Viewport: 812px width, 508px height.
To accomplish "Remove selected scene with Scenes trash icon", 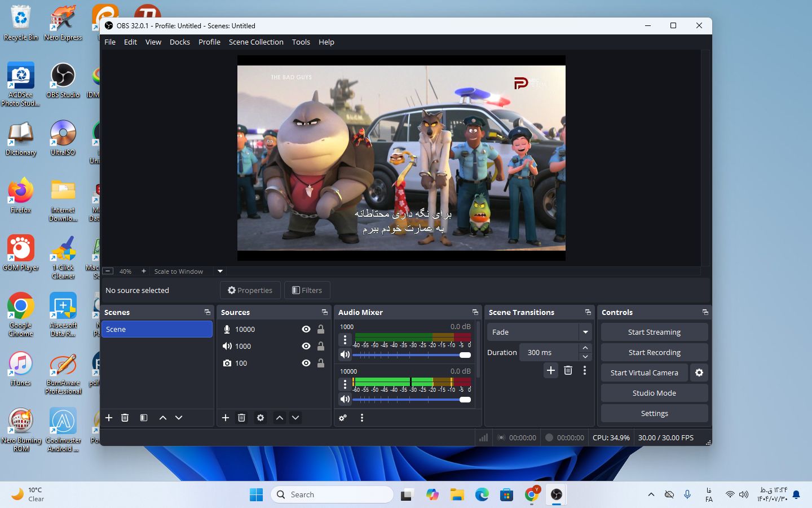I will (x=125, y=418).
